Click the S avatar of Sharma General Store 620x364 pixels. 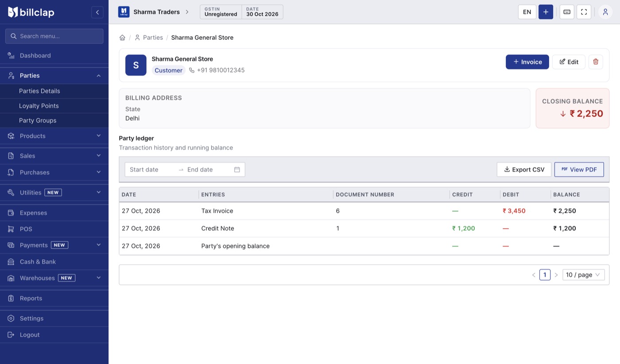click(x=136, y=65)
